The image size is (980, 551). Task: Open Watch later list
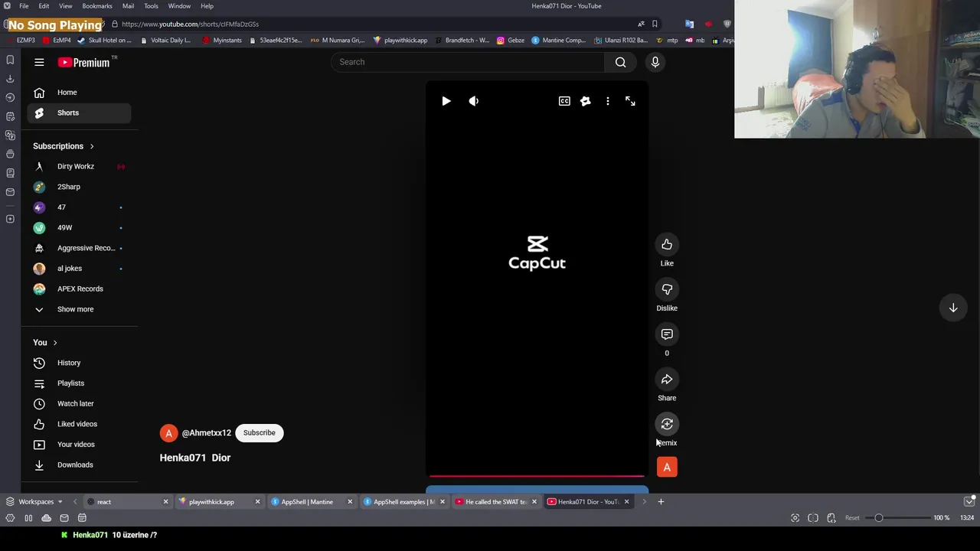79,403
